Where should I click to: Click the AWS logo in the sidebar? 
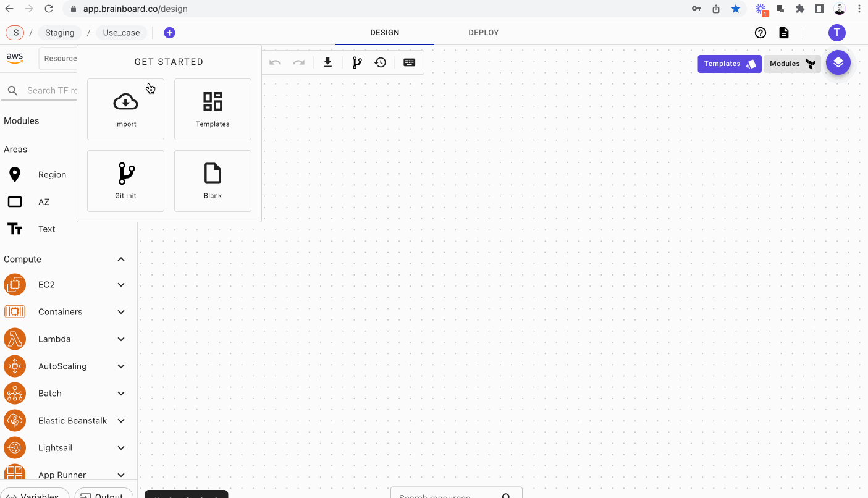coord(15,57)
